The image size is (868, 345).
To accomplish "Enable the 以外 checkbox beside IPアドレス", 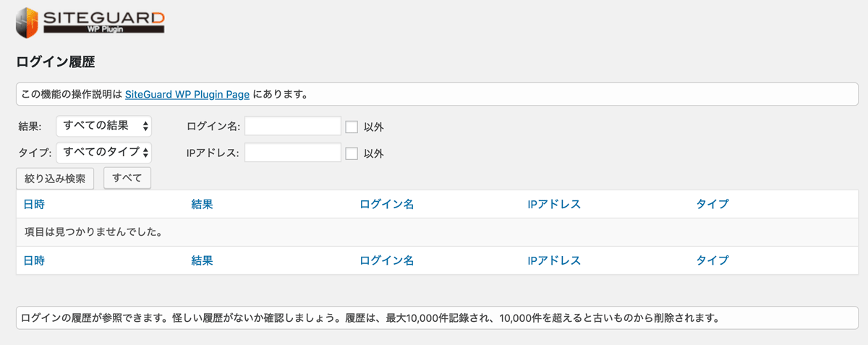I will [352, 153].
